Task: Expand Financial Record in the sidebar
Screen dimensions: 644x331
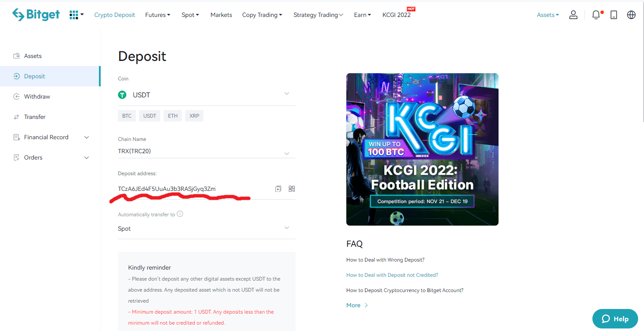Action: pos(87,137)
